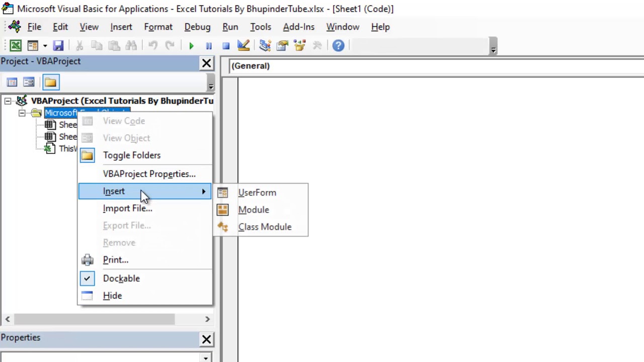Choose Toggle Folders in context menu
The width and height of the screenshot is (644, 362).
(x=145, y=155)
